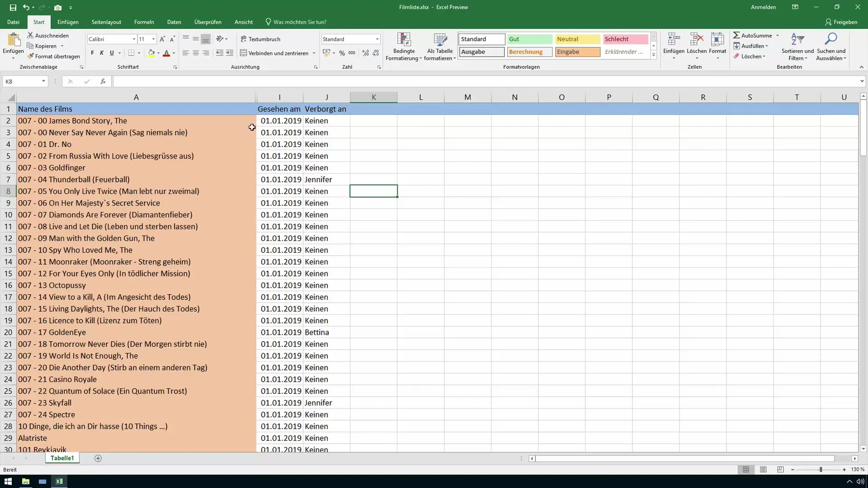Toggle center text alignment
This screenshot has height=488, width=868.
pos(195,53)
